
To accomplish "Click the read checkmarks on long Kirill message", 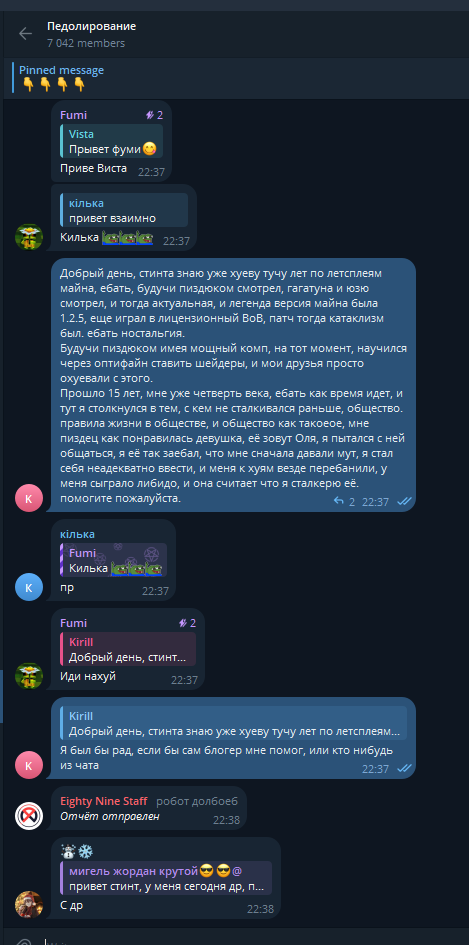I will [x=404, y=501].
